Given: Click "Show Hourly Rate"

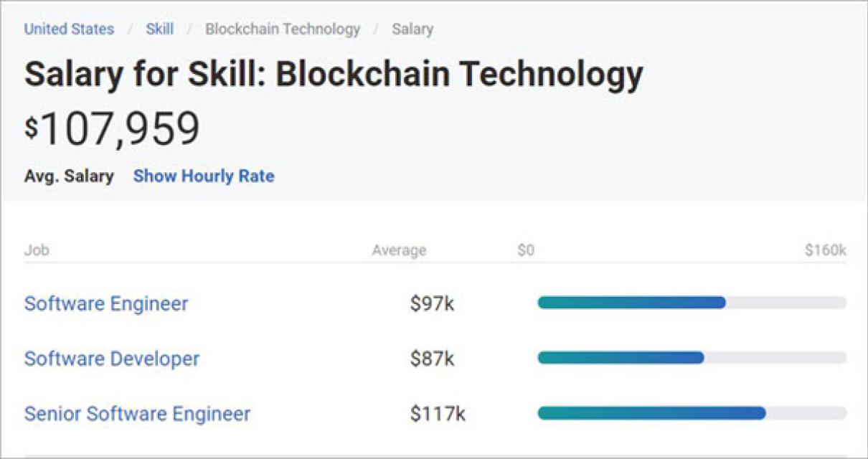Looking at the screenshot, I should click(x=203, y=176).
